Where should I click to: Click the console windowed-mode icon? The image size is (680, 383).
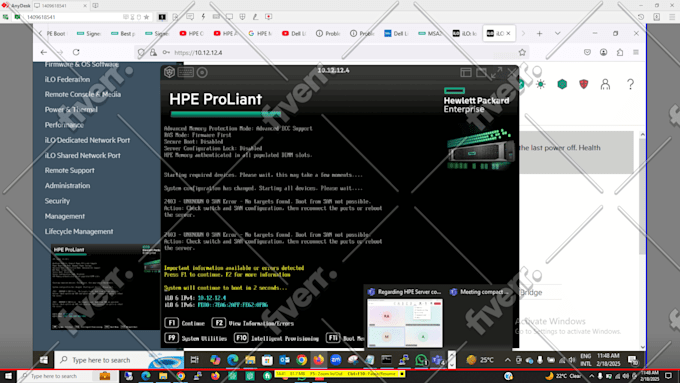(481, 72)
